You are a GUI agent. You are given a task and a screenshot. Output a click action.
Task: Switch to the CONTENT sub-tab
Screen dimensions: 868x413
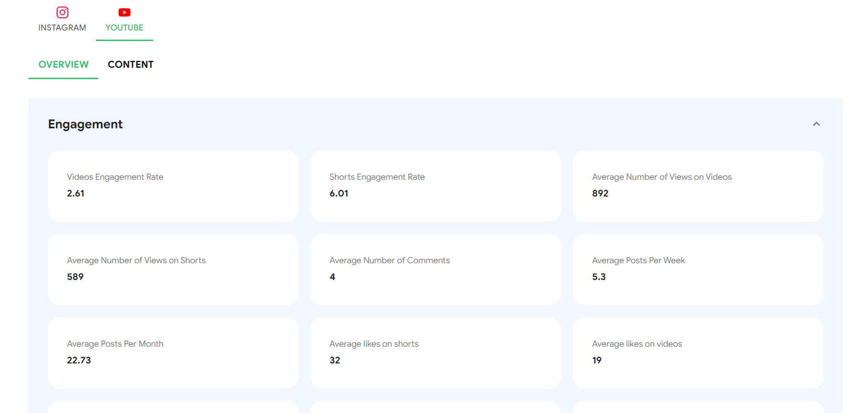click(x=131, y=64)
